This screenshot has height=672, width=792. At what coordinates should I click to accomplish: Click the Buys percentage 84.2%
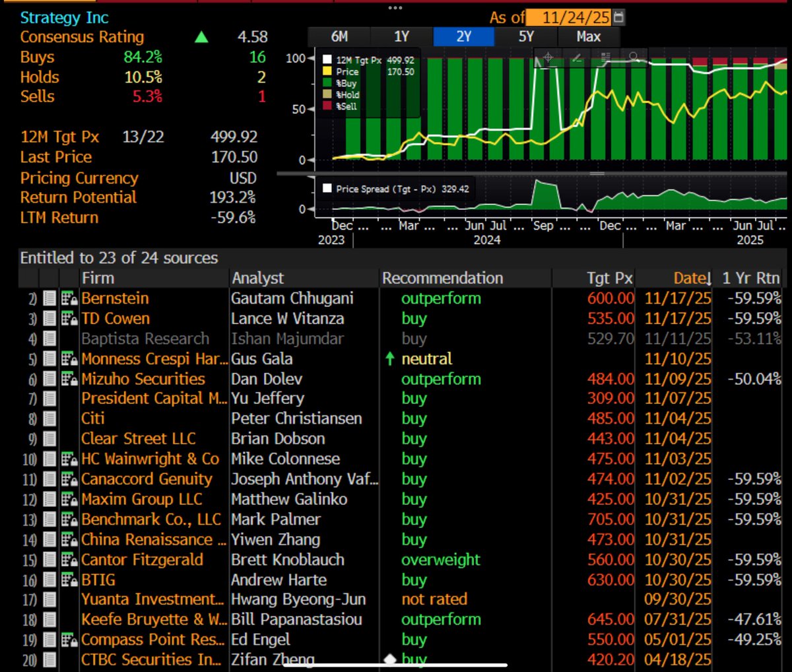click(143, 57)
